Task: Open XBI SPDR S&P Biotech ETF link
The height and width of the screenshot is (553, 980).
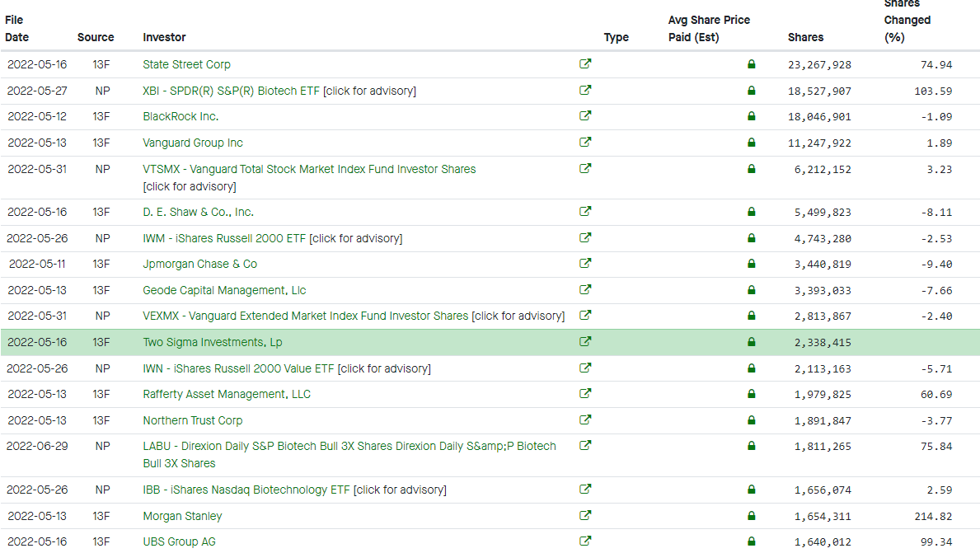Action: coord(231,91)
